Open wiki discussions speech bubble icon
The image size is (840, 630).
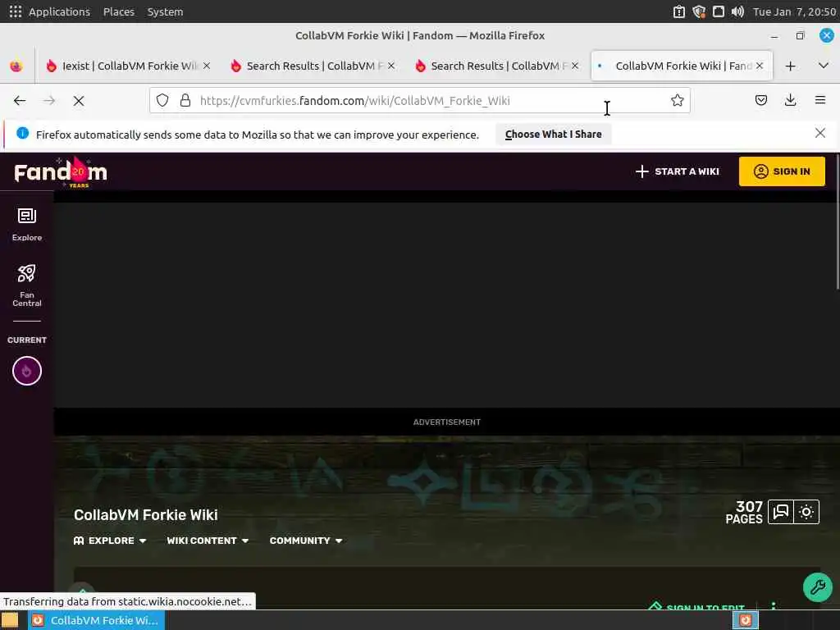click(x=781, y=512)
